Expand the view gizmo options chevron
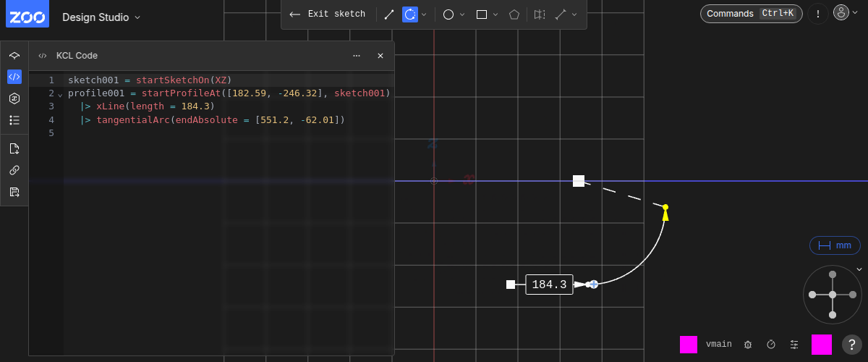Image resolution: width=868 pixels, height=362 pixels. point(859,269)
